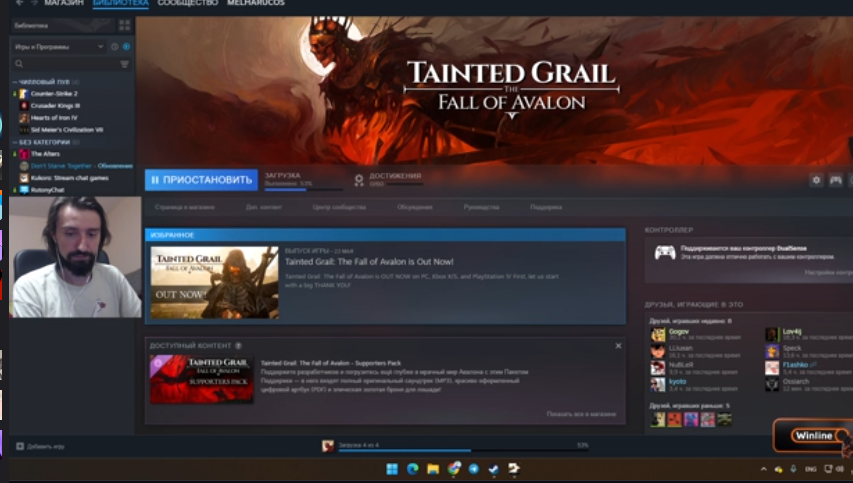
Task: Open friend kyoto's profile
Action: click(677, 381)
